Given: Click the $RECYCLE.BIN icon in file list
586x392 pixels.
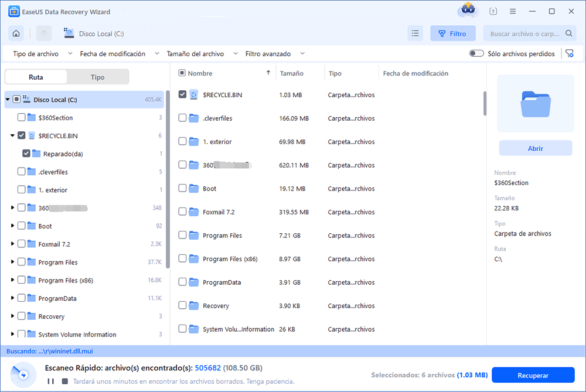Looking at the screenshot, I should tap(193, 95).
